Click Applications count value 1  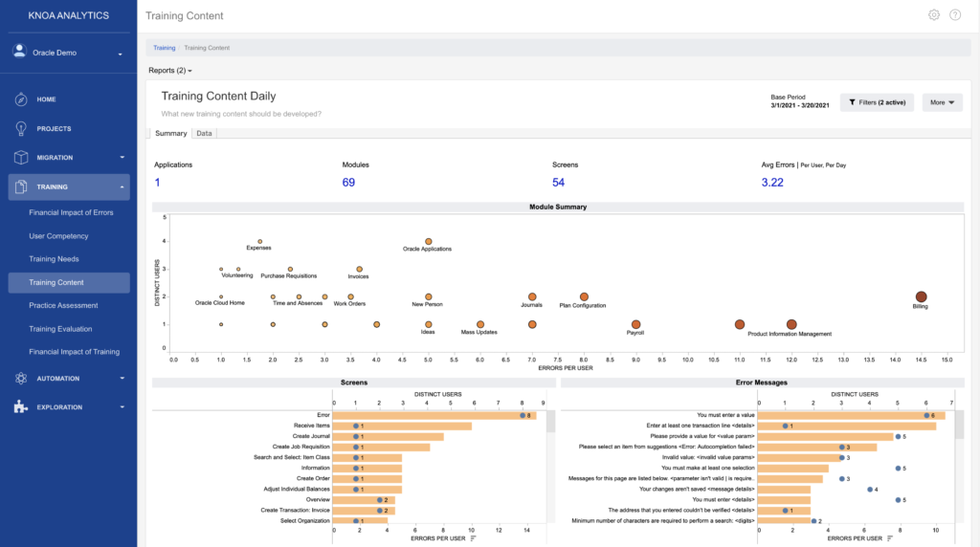(158, 183)
